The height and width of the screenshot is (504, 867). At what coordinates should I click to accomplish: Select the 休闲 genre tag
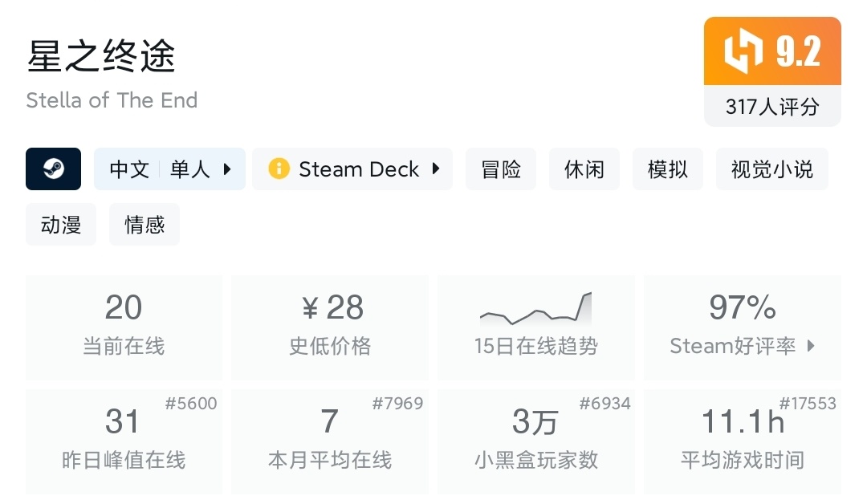(x=584, y=169)
